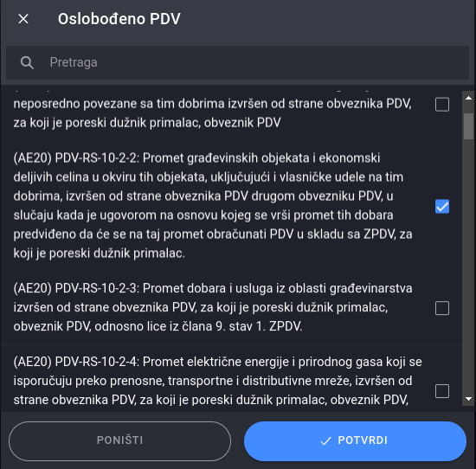Click the blue tick mark in the checked box

(x=442, y=207)
